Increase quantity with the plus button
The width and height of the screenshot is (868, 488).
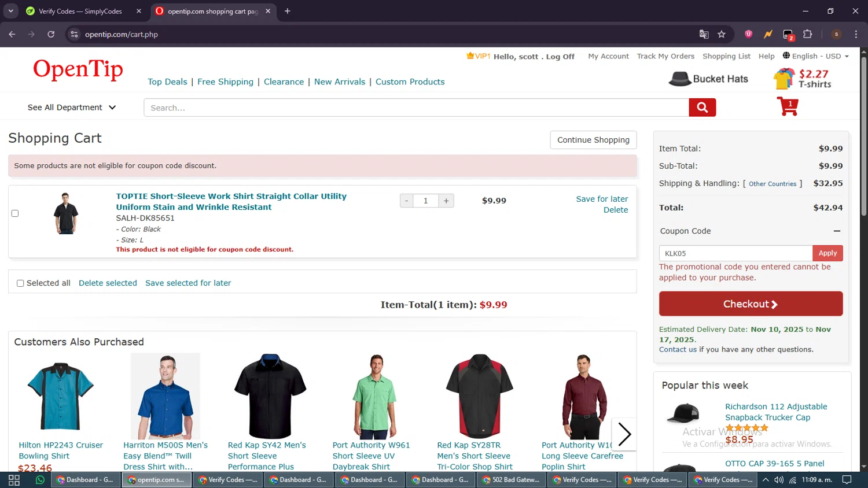(x=446, y=201)
